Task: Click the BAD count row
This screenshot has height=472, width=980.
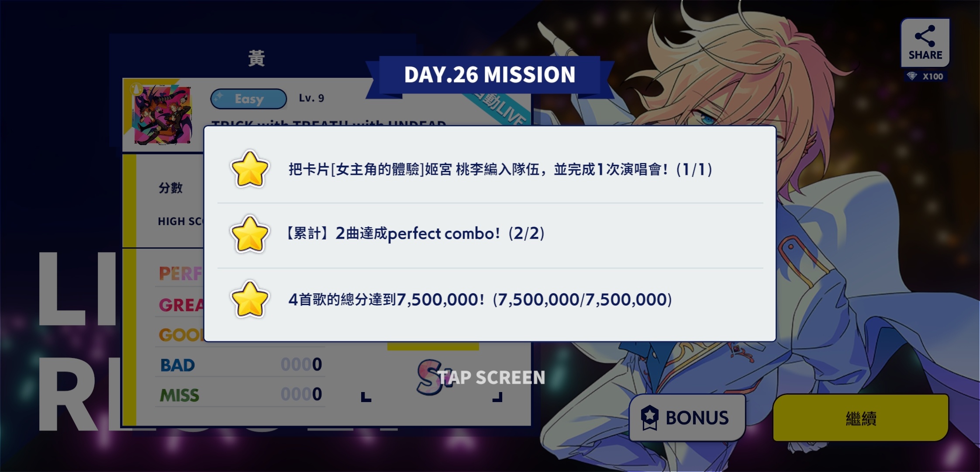Action: click(240, 364)
